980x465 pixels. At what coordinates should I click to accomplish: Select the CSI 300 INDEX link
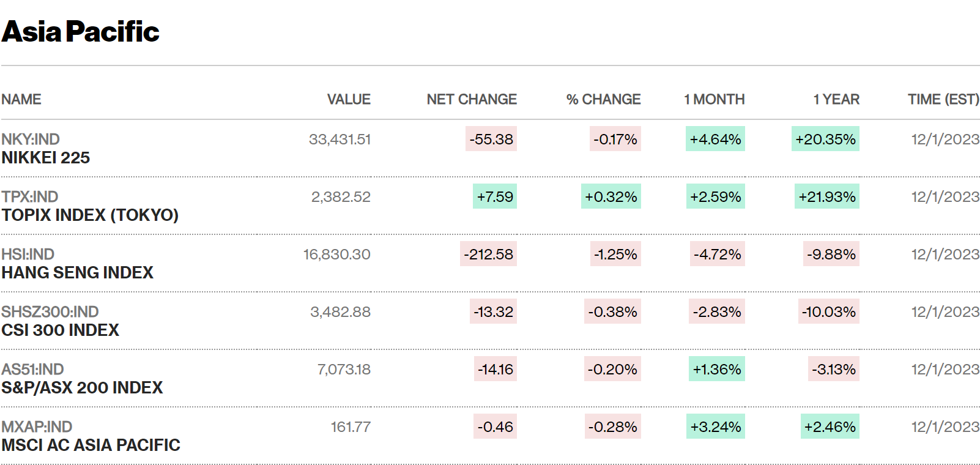pyautogui.click(x=60, y=330)
